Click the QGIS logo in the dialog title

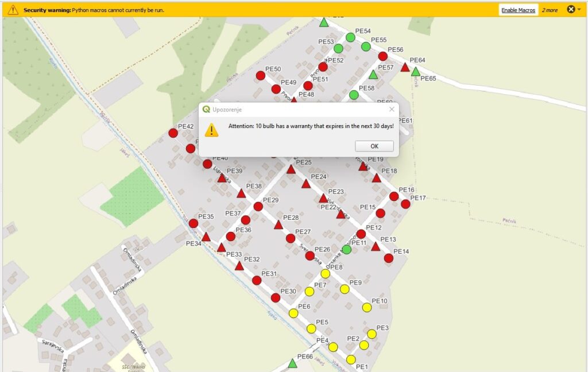[x=206, y=108]
